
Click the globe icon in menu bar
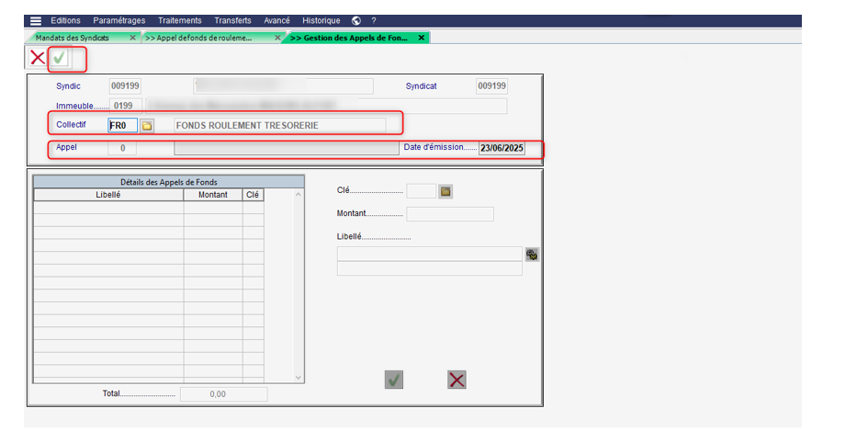click(355, 20)
